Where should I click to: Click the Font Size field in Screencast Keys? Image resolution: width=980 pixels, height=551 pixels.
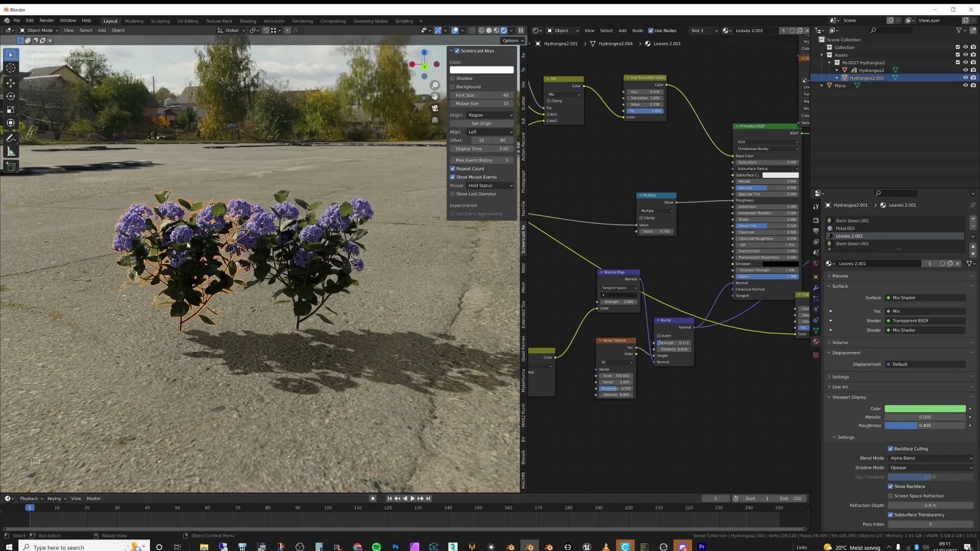point(481,95)
